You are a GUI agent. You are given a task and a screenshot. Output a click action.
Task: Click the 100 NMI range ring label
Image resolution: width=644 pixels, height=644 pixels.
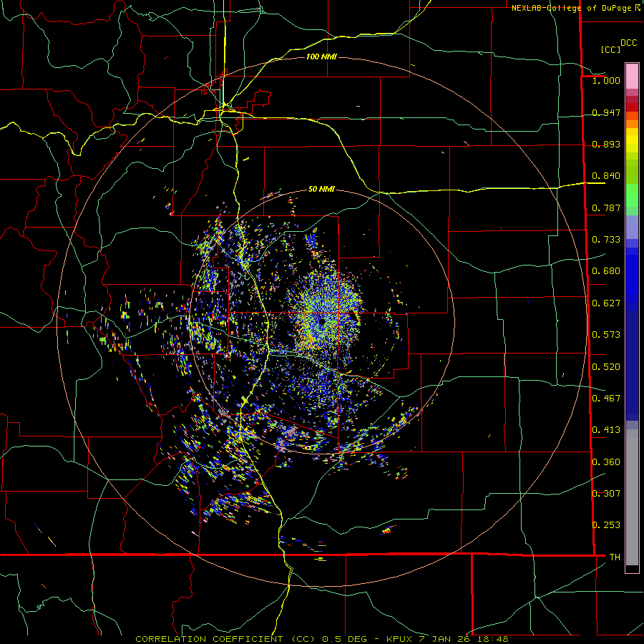click(321, 57)
